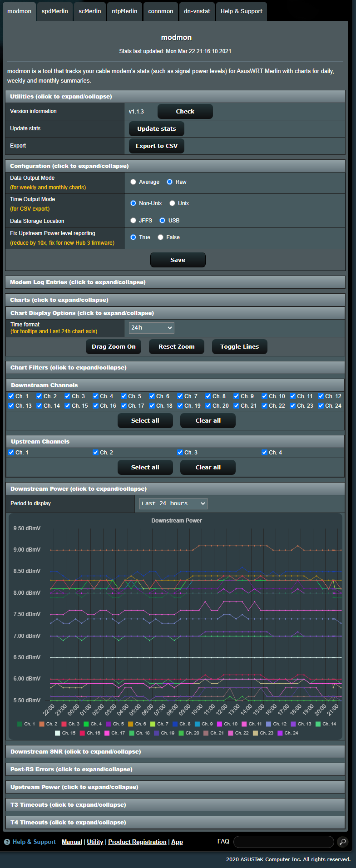The height and width of the screenshot is (868, 356).
Task: Expand Upstream Power section
Action: point(175,787)
